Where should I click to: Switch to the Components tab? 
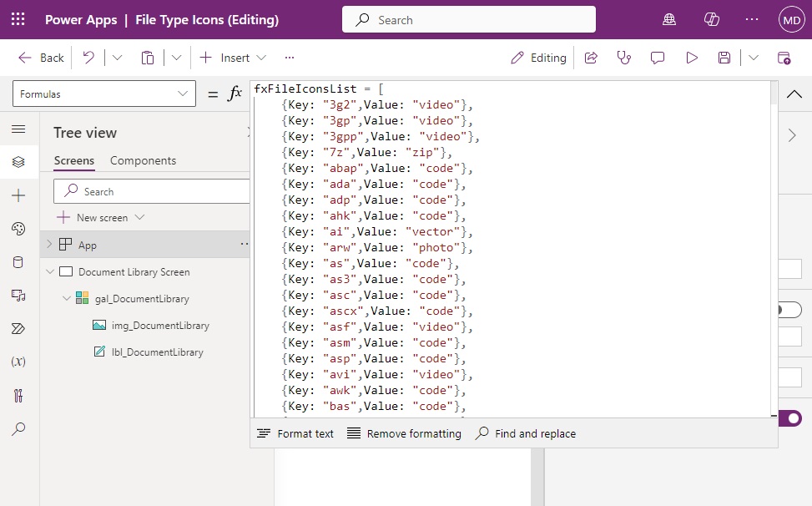(x=144, y=160)
